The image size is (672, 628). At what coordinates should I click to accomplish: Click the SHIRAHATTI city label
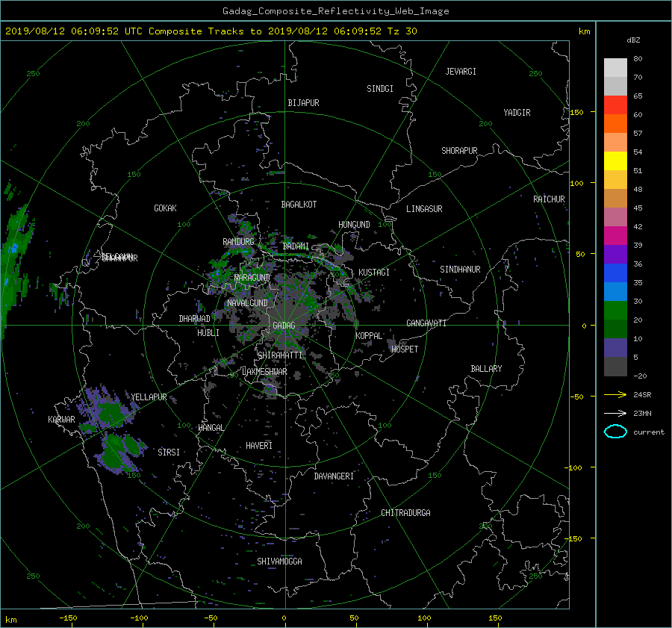click(280, 355)
